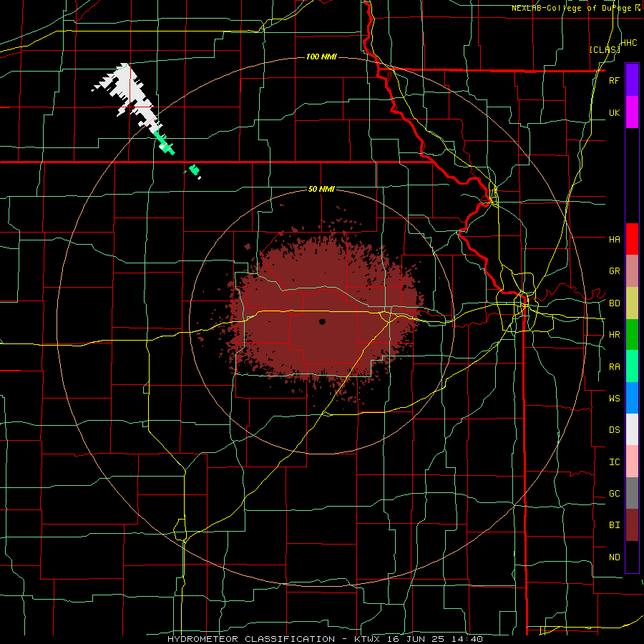Select the GR legend color block

(632, 271)
